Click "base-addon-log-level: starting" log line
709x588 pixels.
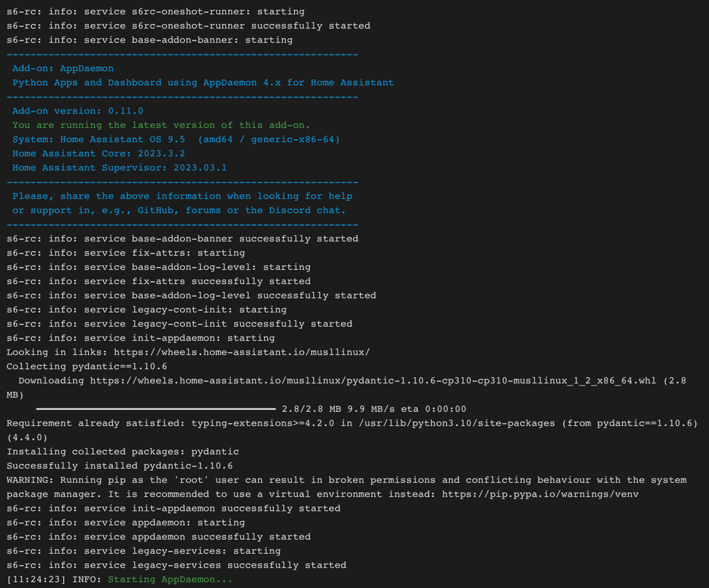coord(158,267)
